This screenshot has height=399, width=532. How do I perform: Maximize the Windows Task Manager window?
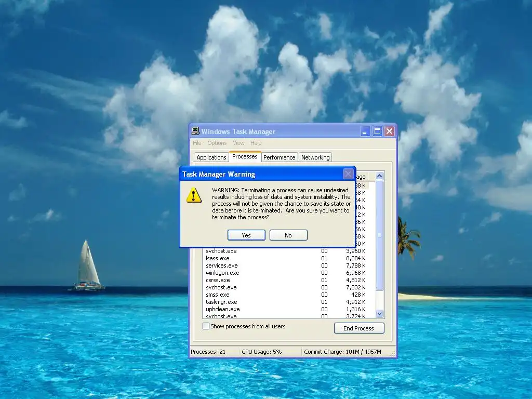[377, 131]
